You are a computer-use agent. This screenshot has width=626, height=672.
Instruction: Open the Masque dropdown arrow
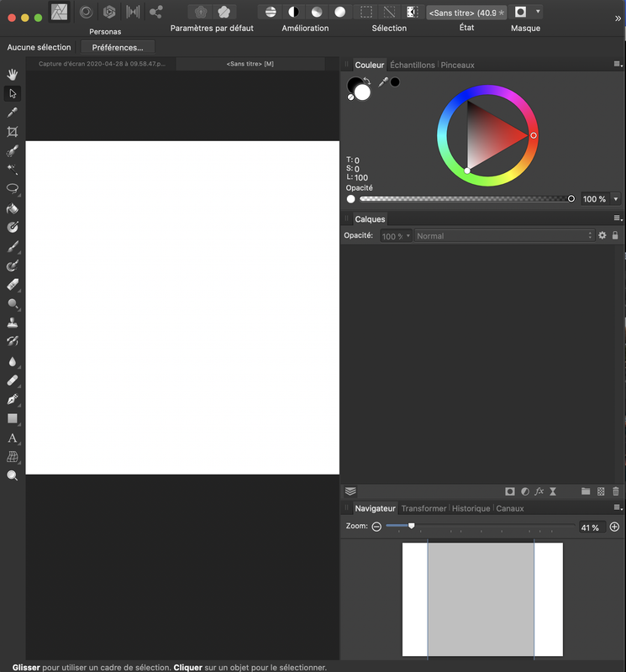tap(538, 12)
